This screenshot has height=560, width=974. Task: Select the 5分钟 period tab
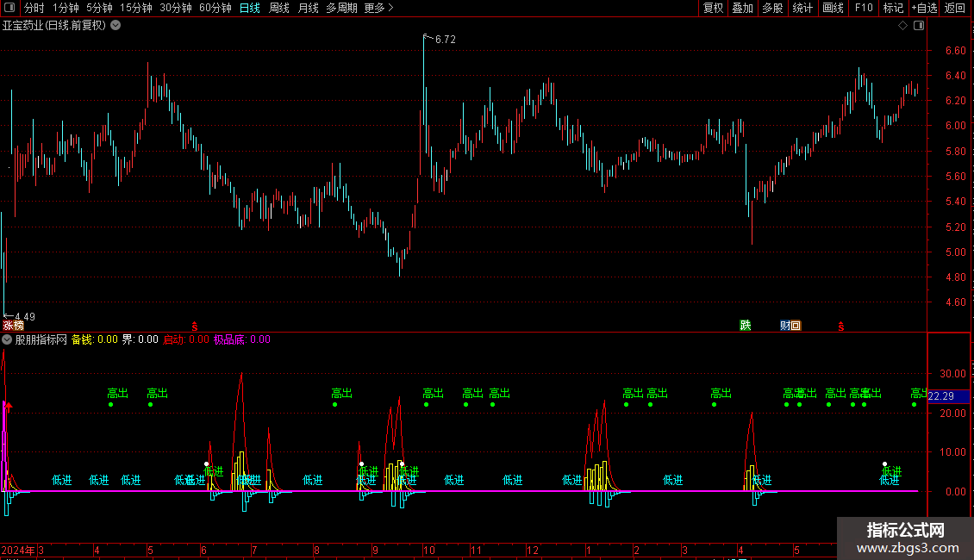point(99,8)
